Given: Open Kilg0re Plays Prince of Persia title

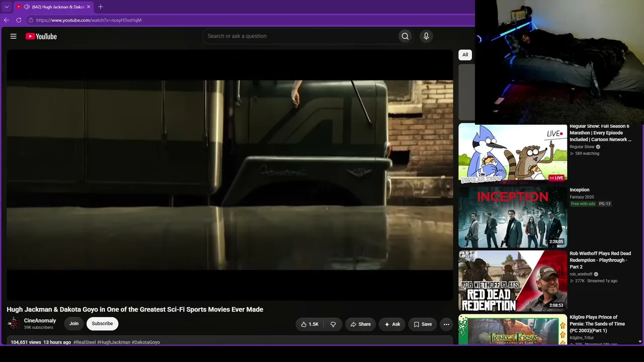Looking at the screenshot, I should (597, 324).
